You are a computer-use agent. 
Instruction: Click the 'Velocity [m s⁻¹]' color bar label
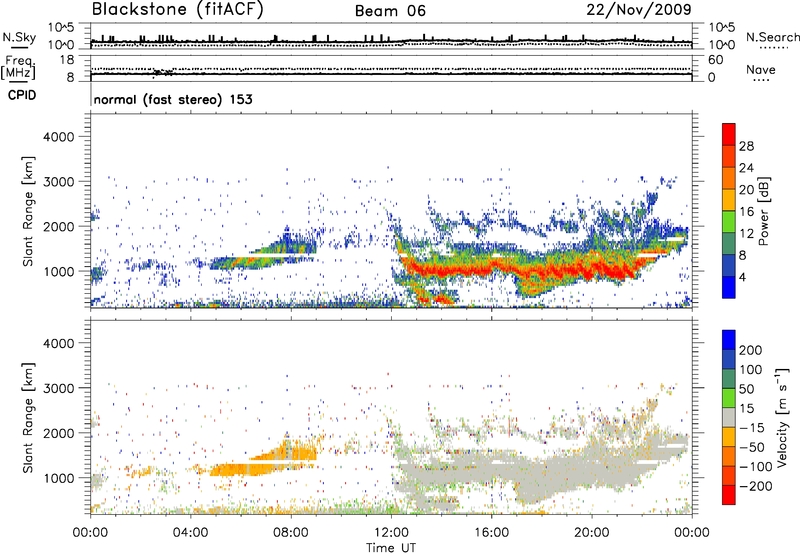(x=782, y=417)
